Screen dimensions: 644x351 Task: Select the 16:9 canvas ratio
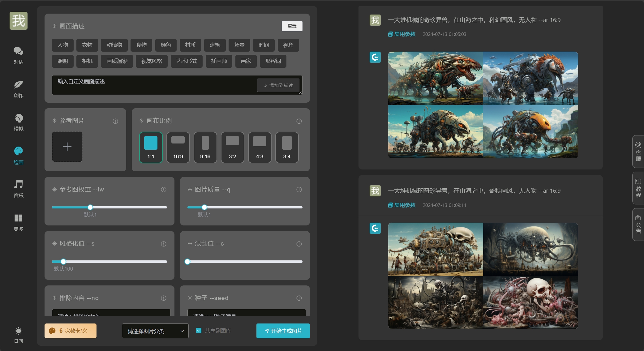point(178,148)
